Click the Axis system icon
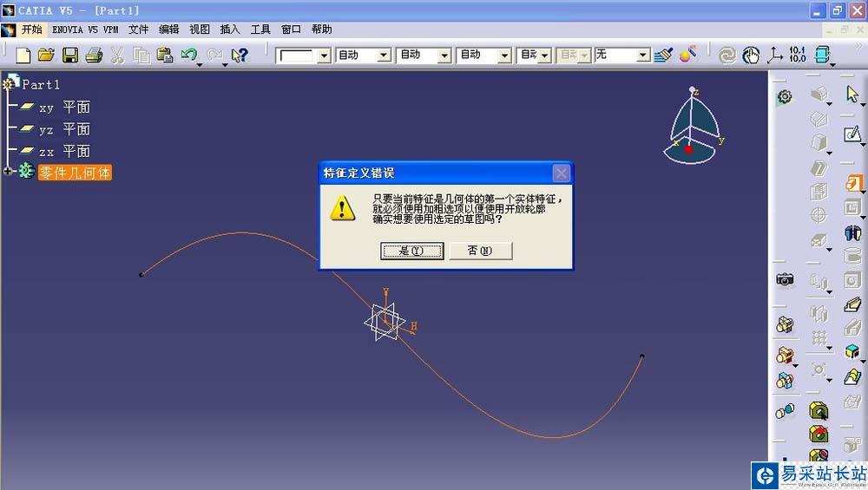The height and width of the screenshot is (490, 868). pos(774,55)
